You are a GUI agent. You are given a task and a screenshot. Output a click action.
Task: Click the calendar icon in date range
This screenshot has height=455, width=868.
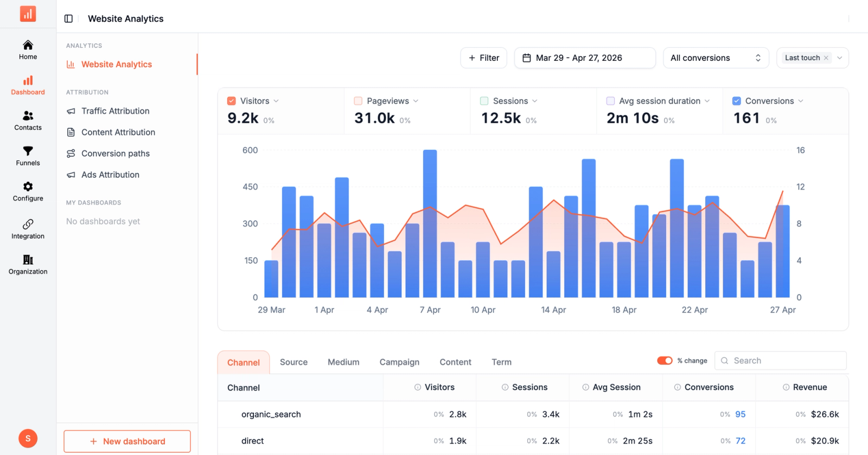pos(526,58)
